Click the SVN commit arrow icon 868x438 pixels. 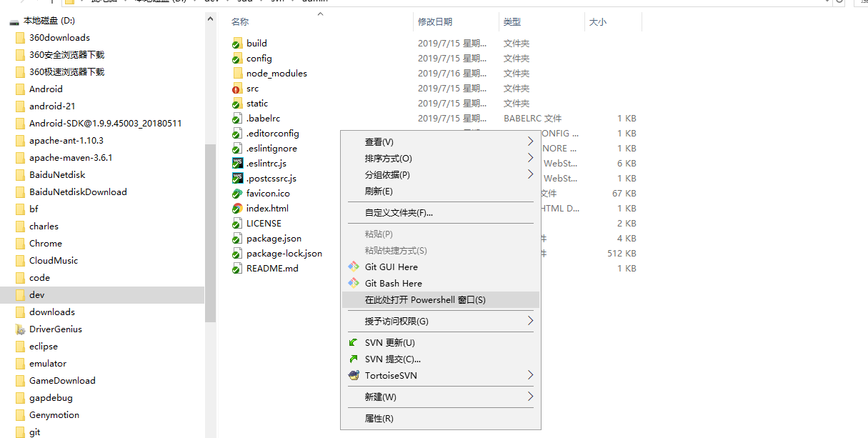pos(353,359)
